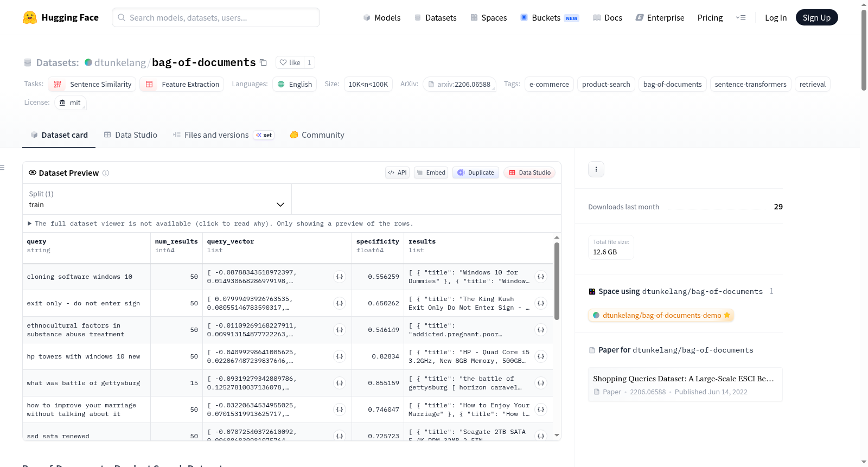
Task: Expand results cell for gettysburg row
Action: click(541, 383)
